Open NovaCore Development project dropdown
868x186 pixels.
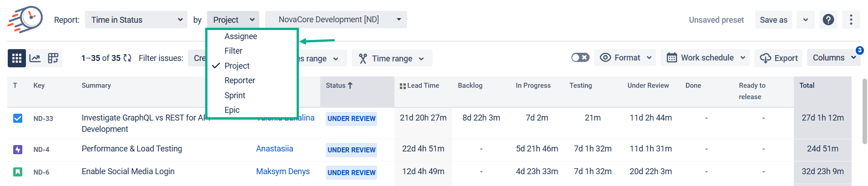[x=336, y=20]
